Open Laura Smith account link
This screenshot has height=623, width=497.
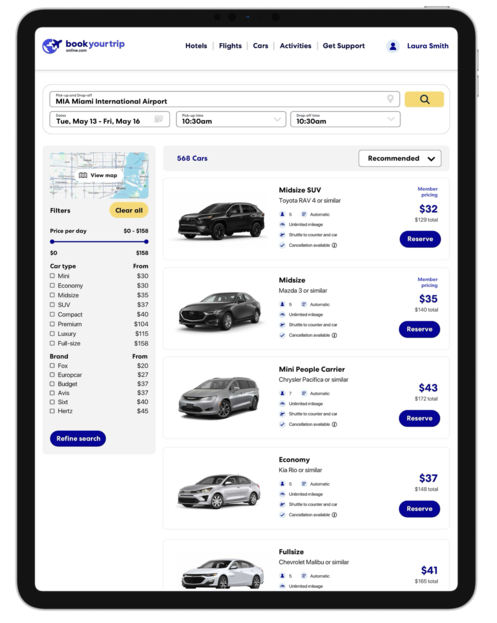(428, 46)
